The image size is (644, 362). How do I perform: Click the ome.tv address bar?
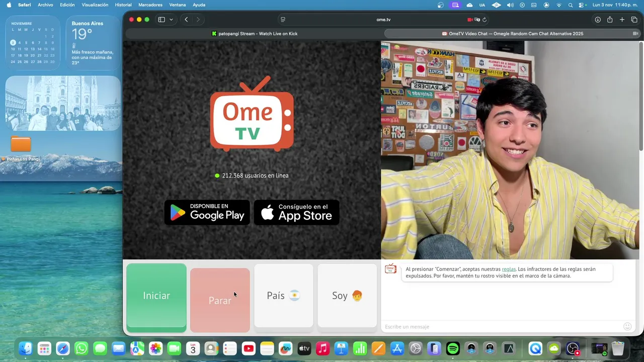[383, 20]
